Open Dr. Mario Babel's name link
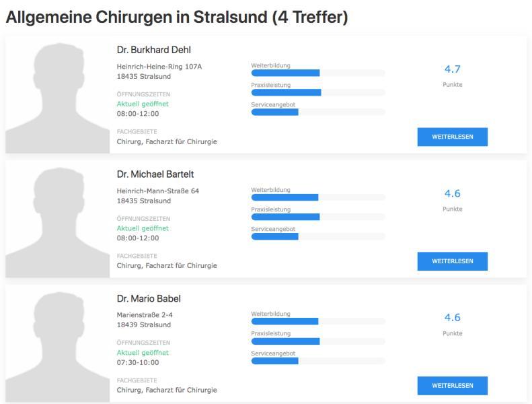The image size is (532, 404). point(149,298)
